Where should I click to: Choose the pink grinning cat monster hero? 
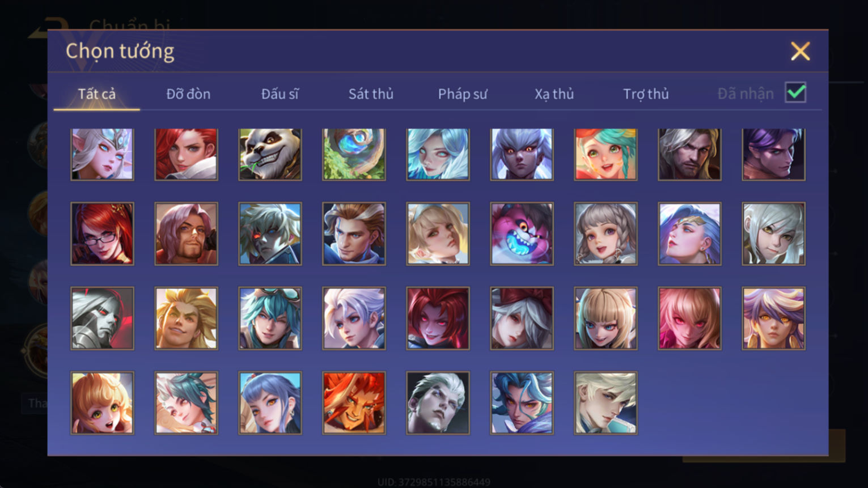coord(522,234)
